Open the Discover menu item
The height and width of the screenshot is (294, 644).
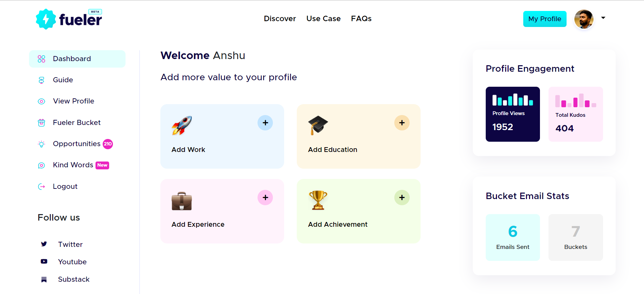click(280, 19)
